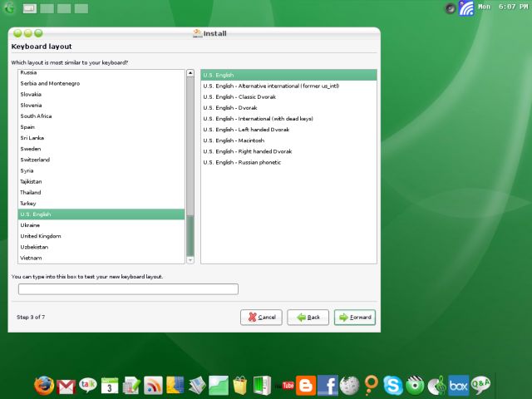Select U.S. English in the country list

(x=101, y=214)
